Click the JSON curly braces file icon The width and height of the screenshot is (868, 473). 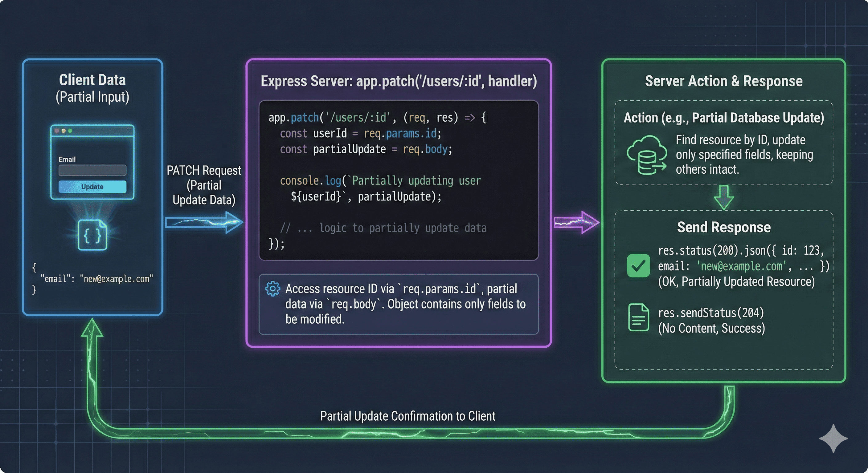coord(92,235)
